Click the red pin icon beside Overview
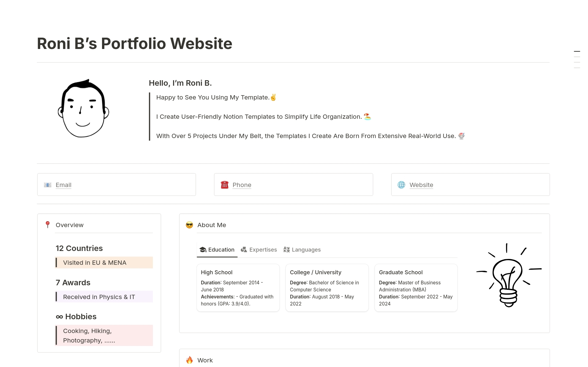 pos(47,225)
